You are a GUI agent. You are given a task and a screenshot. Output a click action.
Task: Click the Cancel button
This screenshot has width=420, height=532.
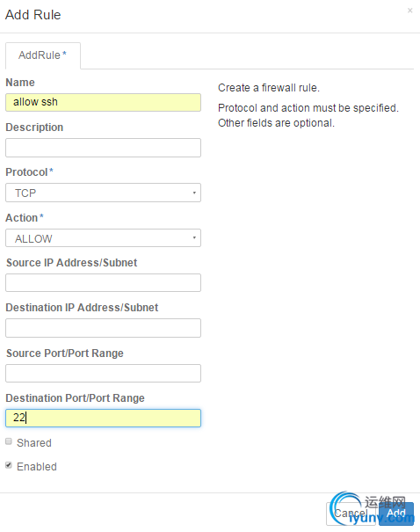[x=351, y=514]
